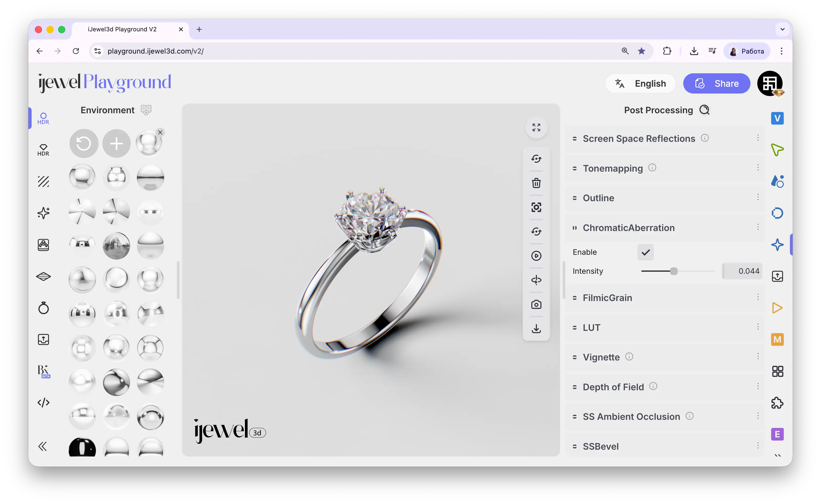Open the post processing sparkle icon on right rail

click(777, 245)
